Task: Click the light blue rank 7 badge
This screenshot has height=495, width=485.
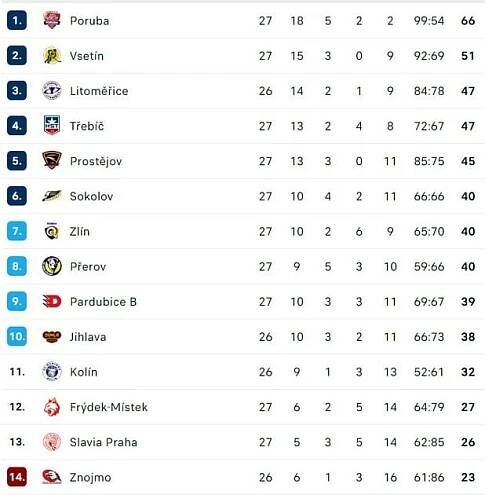Action: click(x=17, y=231)
